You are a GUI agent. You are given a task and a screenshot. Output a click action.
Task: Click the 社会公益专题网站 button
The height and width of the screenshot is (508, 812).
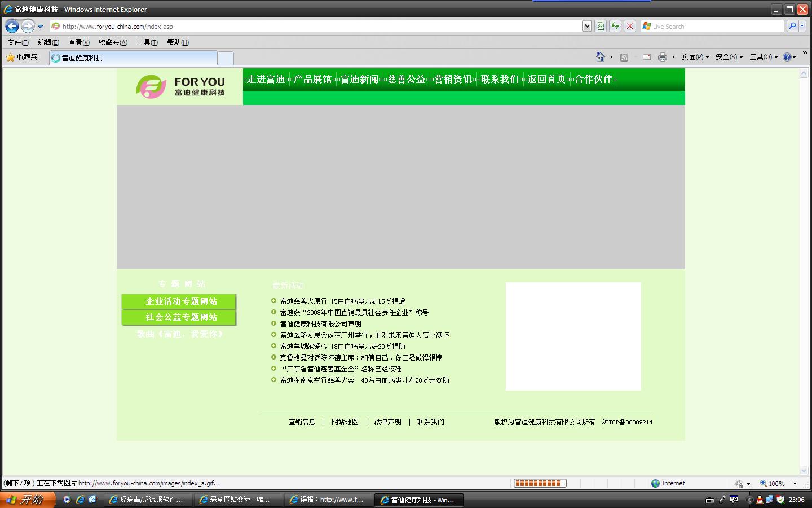point(179,317)
